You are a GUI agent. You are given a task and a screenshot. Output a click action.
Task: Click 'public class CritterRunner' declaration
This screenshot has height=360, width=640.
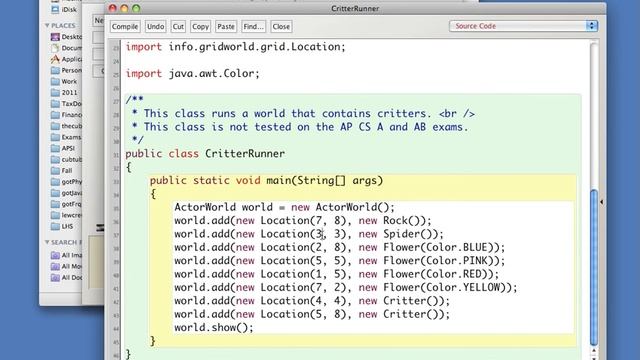point(205,154)
